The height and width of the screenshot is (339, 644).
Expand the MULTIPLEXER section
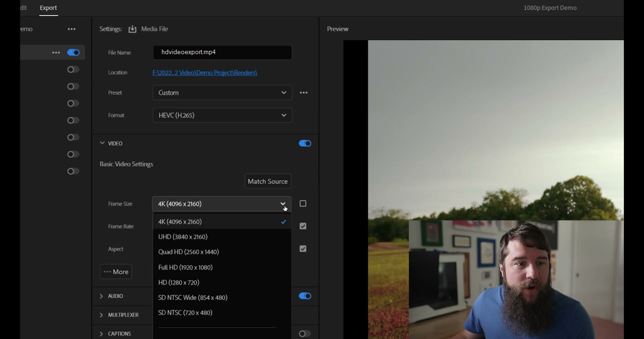tap(101, 315)
